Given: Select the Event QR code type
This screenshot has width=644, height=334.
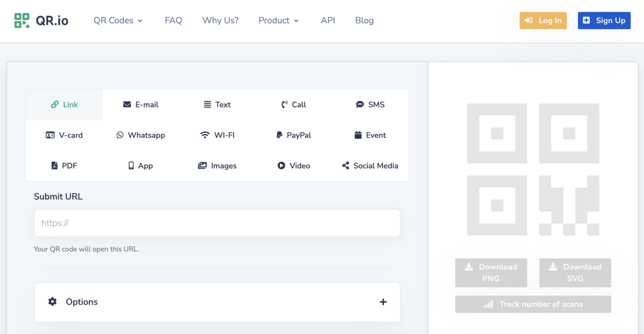Looking at the screenshot, I should [x=370, y=135].
